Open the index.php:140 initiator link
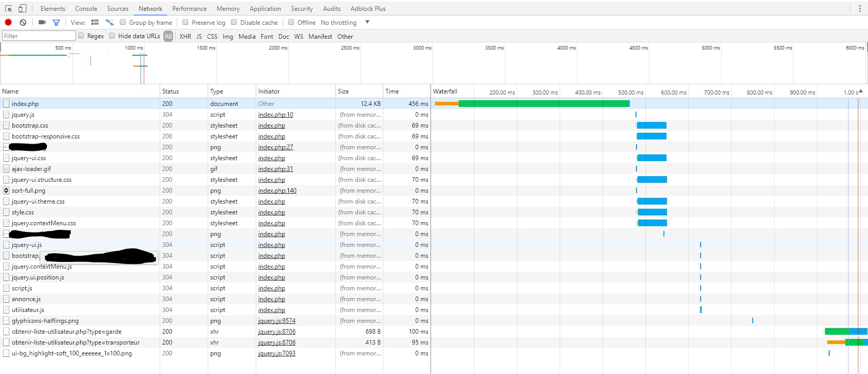 pyautogui.click(x=277, y=191)
